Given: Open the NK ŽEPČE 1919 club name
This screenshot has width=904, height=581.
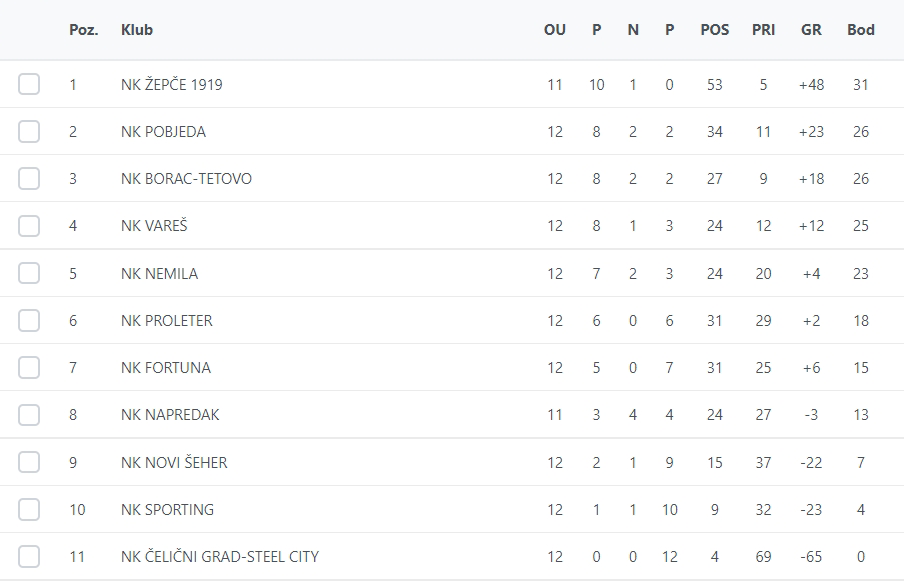Looking at the screenshot, I should 172,85.
